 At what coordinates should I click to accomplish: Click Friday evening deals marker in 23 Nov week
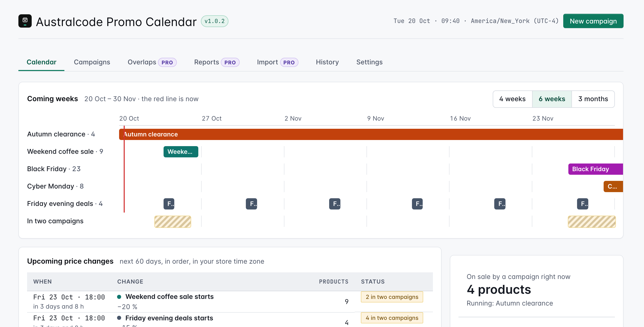[x=583, y=204]
